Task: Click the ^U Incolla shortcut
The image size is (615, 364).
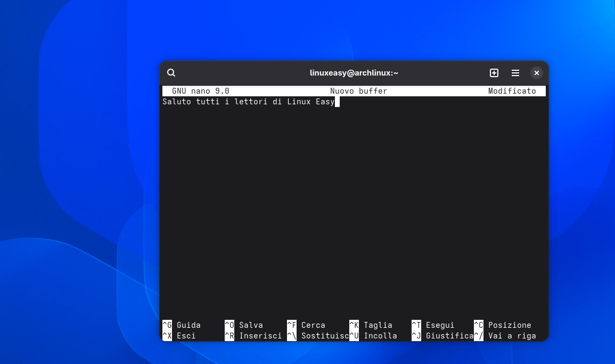Action: pos(374,336)
